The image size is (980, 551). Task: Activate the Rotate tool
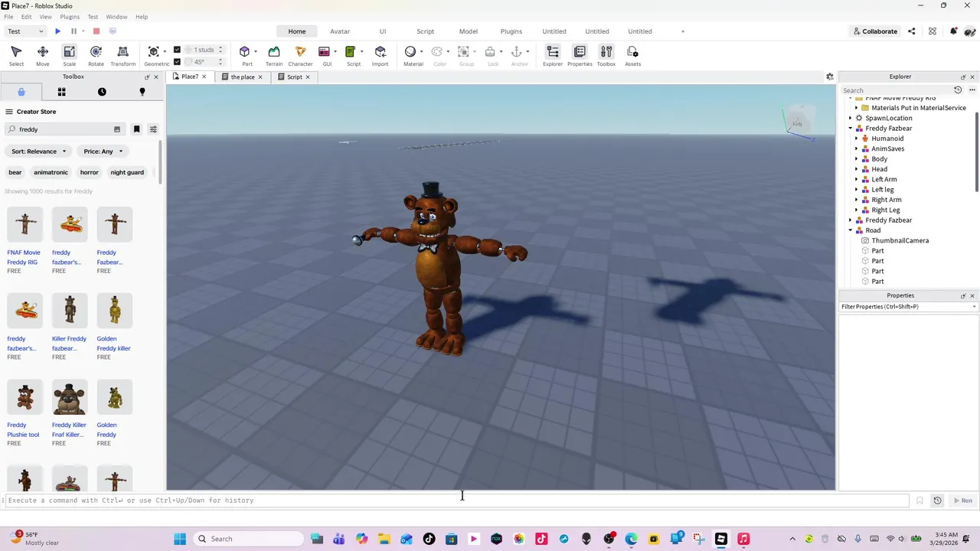[96, 55]
